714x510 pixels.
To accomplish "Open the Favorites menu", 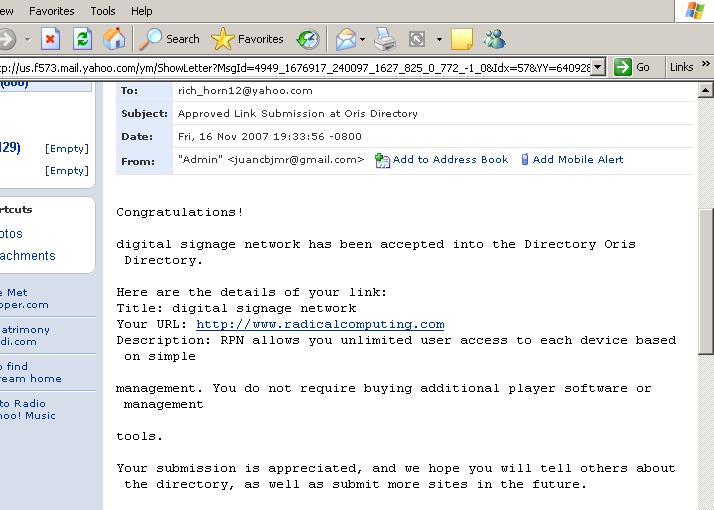I will click(51, 11).
